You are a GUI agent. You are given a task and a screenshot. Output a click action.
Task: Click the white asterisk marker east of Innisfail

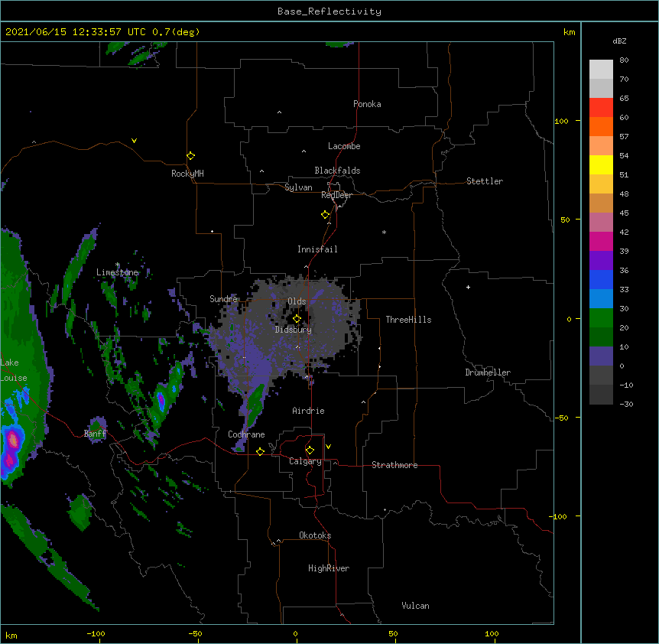pos(384,232)
